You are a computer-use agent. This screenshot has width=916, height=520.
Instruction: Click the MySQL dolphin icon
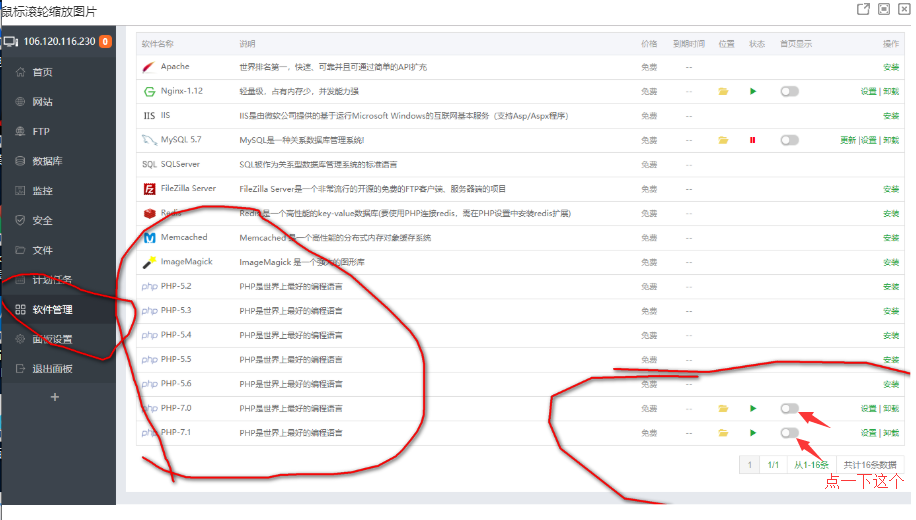150,140
